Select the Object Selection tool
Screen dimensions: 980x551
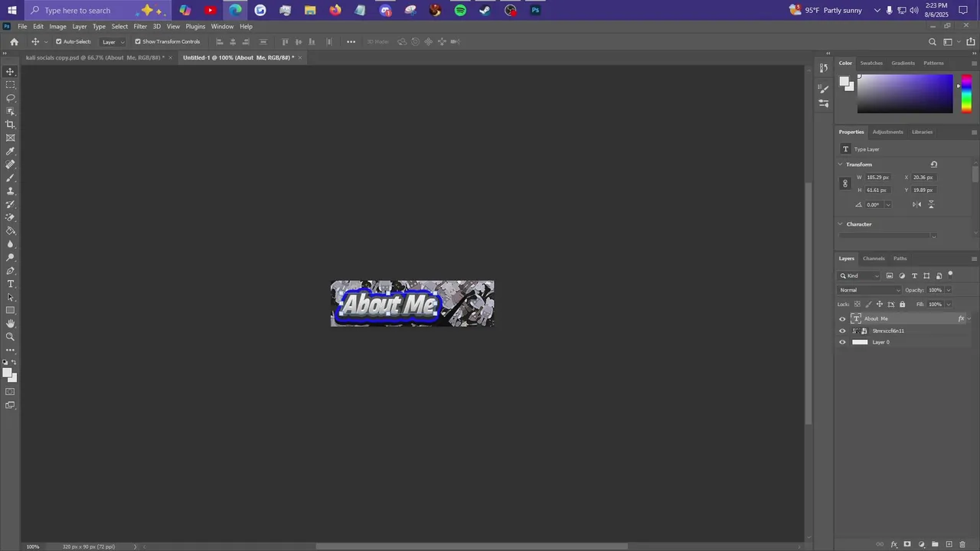coord(10,111)
